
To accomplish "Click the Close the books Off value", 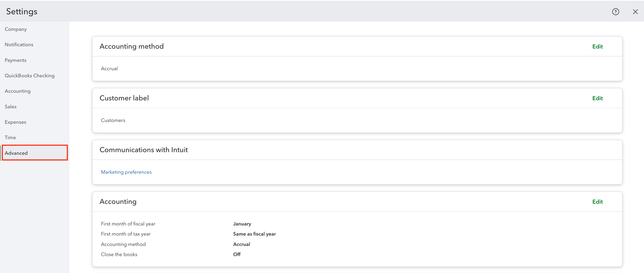I will point(236,254).
